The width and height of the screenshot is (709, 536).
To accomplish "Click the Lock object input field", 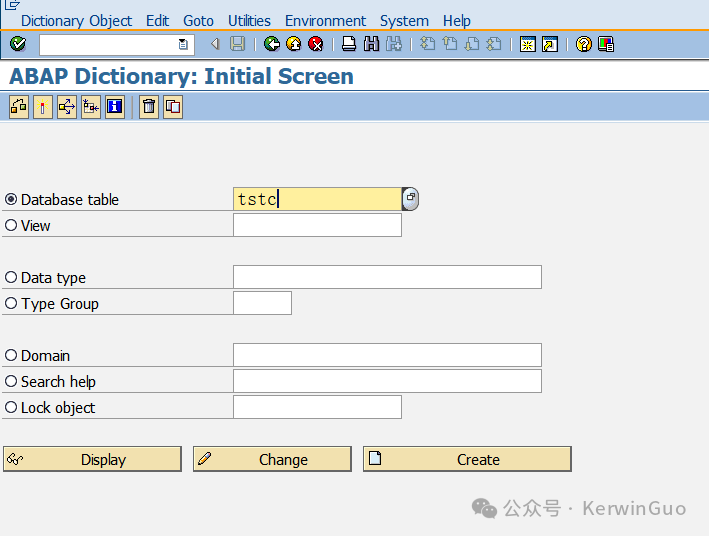I will [x=317, y=407].
